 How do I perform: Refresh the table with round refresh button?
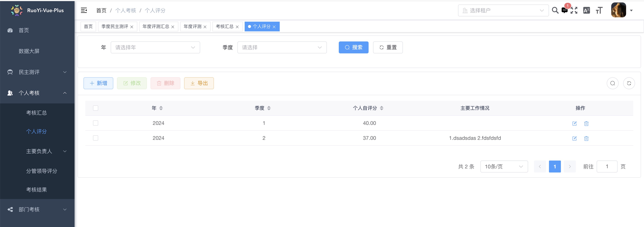(629, 83)
